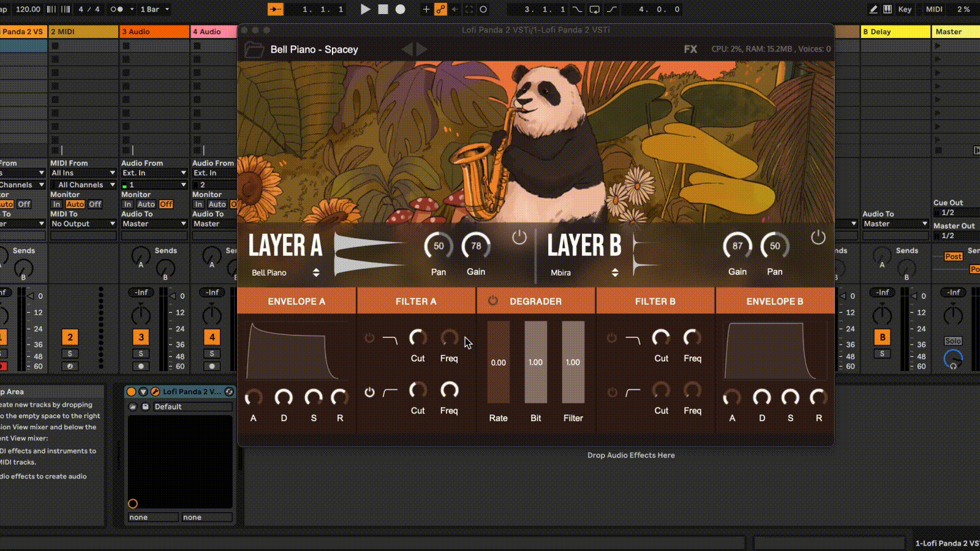The width and height of the screenshot is (980, 551).
Task: Click the Degrader Rate slider
Action: (x=498, y=362)
